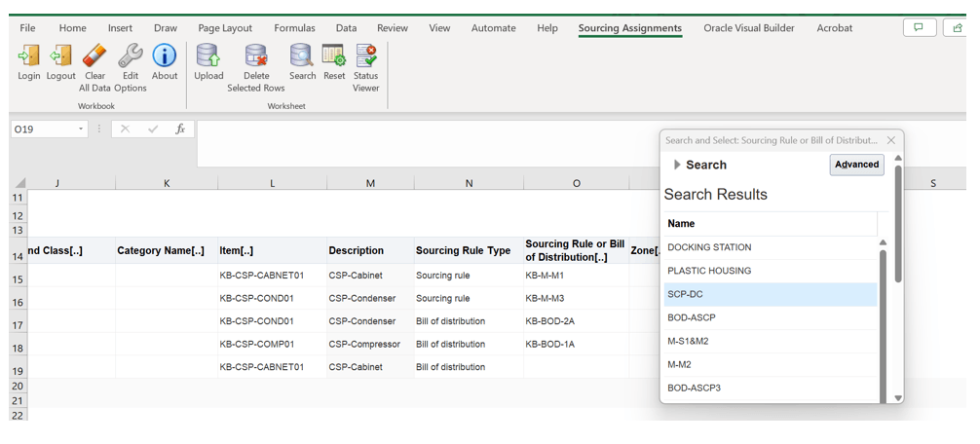Viewport: 980px width, 444px height.
Task: Click the Category Name[..] header cell
Action: point(167,250)
